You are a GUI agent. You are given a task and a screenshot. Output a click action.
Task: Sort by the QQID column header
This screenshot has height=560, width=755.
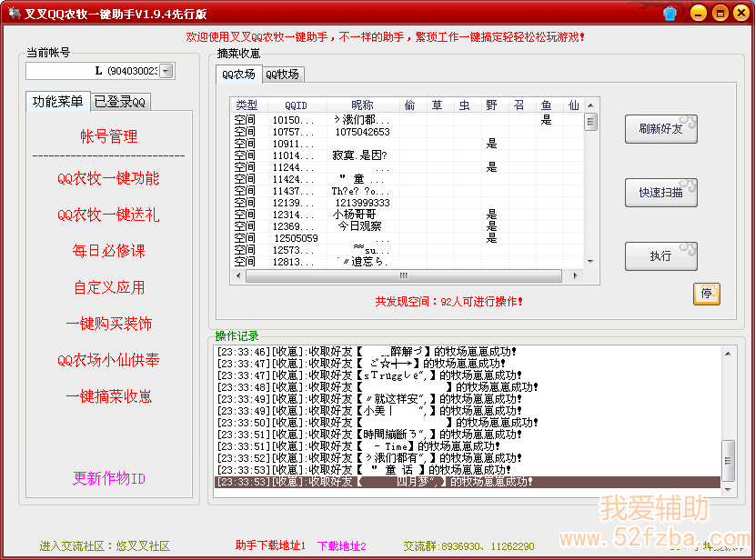(297, 105)
